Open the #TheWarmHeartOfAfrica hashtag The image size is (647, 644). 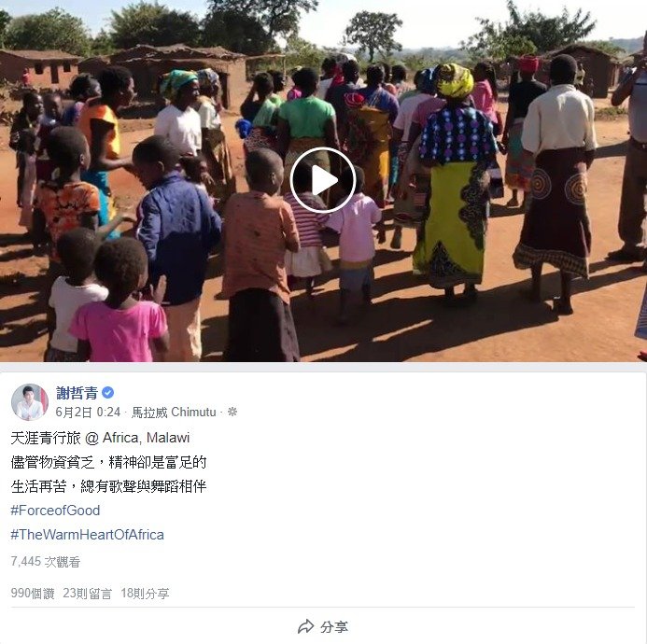pos(88,535)
